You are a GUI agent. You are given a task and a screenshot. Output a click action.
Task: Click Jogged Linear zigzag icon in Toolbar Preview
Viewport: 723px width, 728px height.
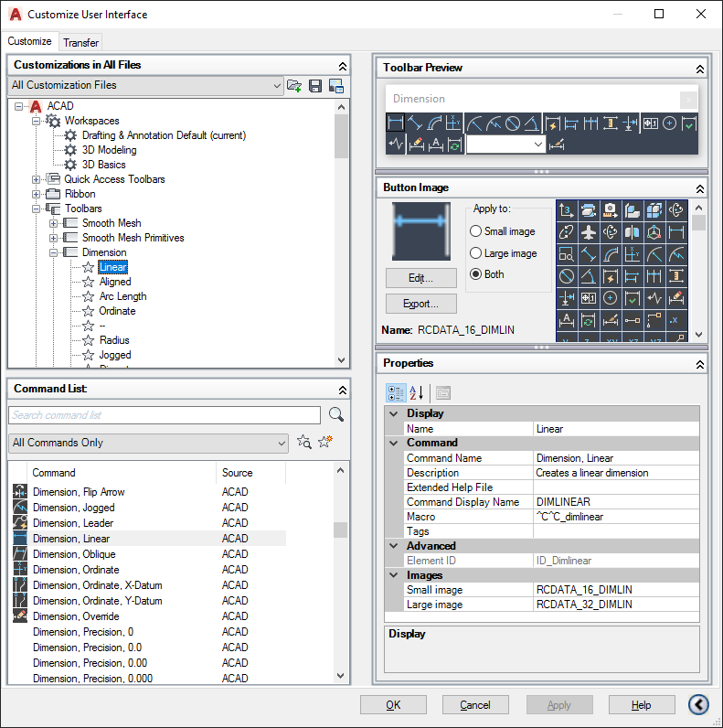pos(396,145)
